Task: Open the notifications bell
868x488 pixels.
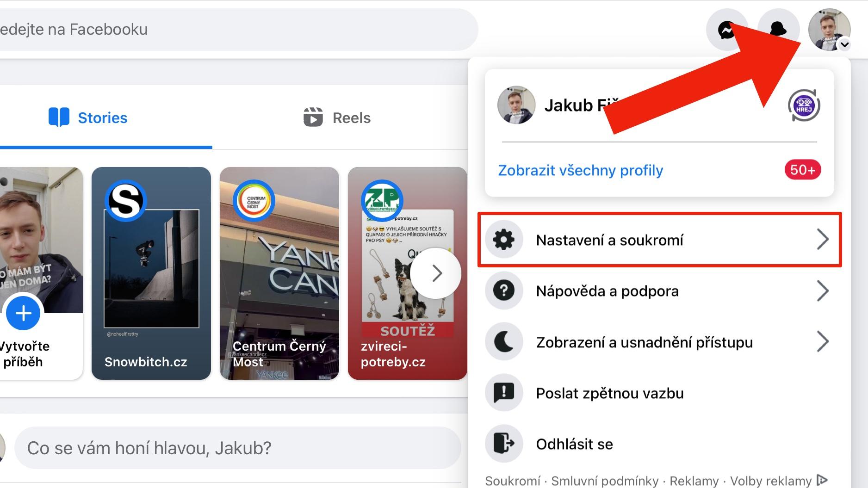Action: [778, 30]
